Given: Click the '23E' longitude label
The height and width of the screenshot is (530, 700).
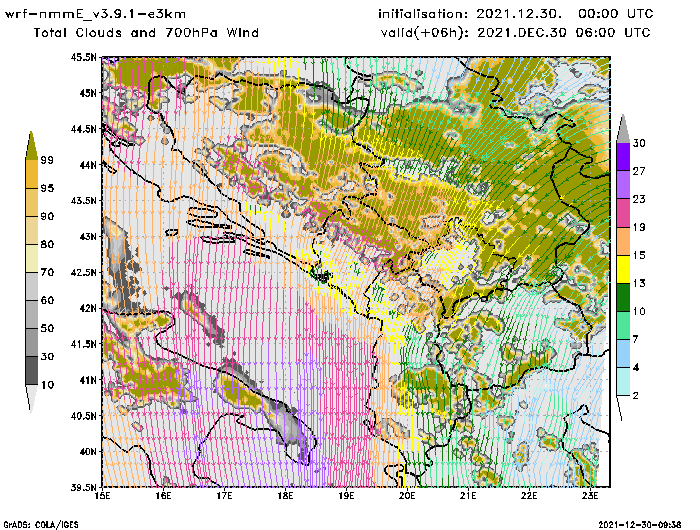Looking at the screenshot, I should tap(590, 496).
